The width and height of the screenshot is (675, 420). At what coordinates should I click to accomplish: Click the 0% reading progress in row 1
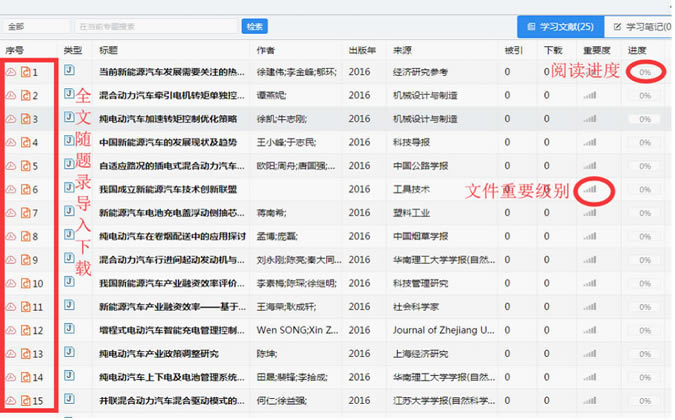(x=645, y=72)
